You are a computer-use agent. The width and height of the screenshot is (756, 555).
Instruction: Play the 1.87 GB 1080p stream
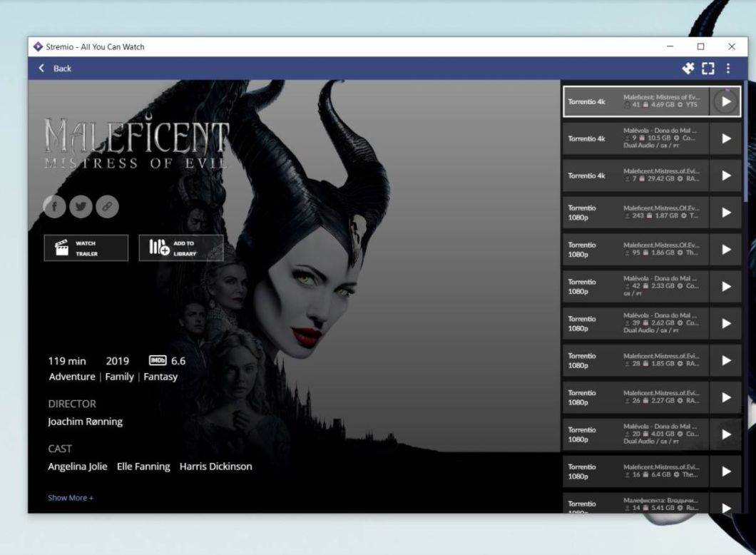725,213
